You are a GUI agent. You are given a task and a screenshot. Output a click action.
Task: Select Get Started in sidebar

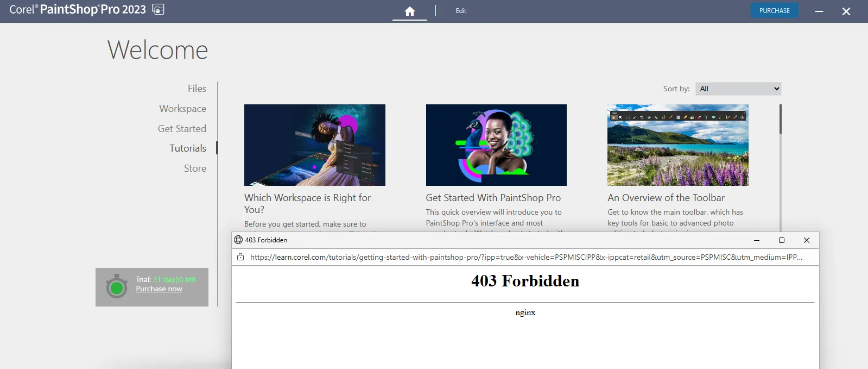[x=182, y=129]
